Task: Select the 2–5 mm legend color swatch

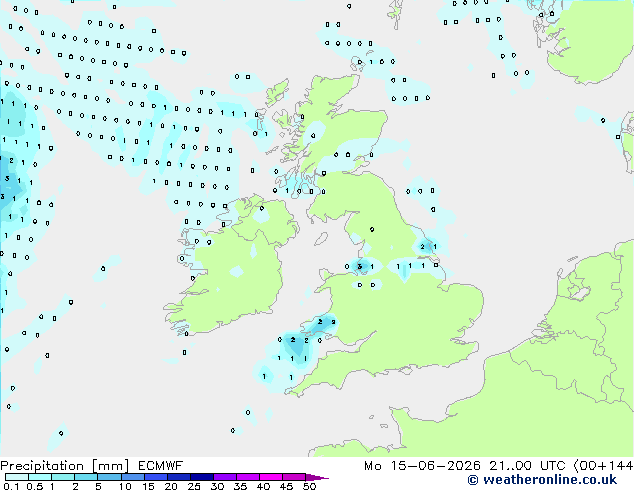Action: click(x=86, y=477)
